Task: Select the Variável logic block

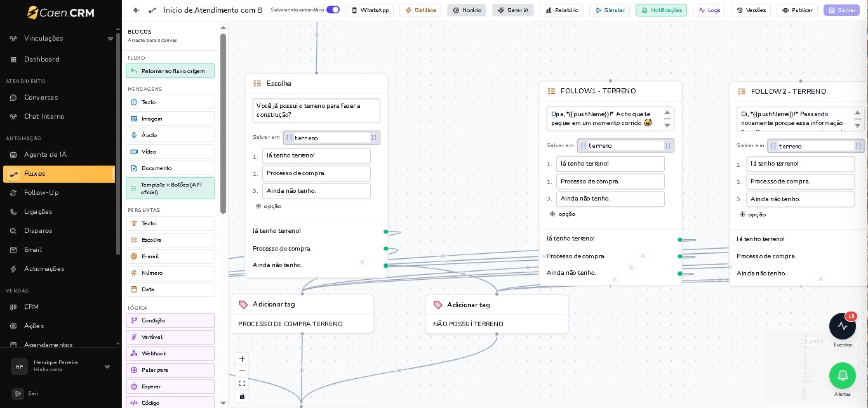Action: 170,337
